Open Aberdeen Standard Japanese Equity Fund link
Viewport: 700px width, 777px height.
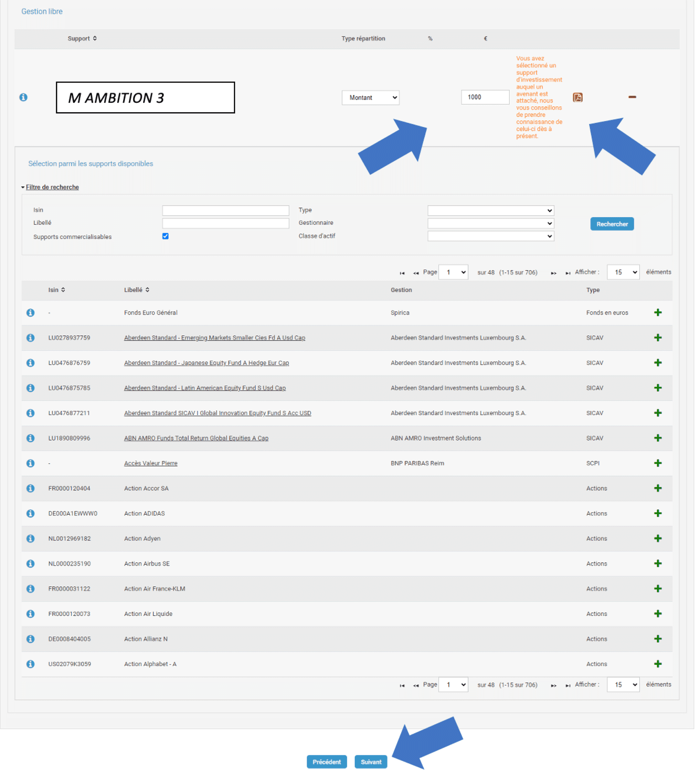206,363
